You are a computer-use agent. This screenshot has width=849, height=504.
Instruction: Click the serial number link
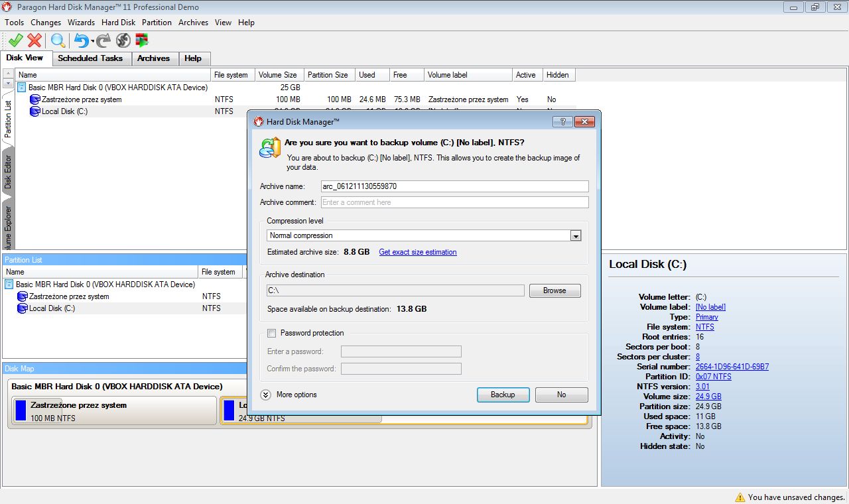pos(732,367)
